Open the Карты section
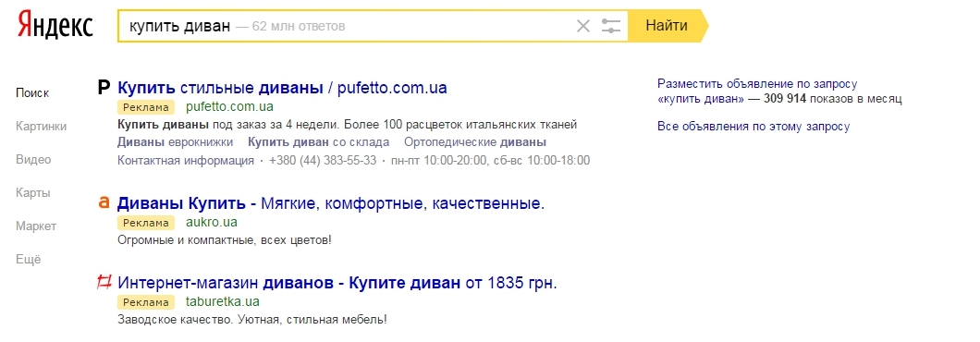The width and height of the screenshot is (980, 342). click(x=33, y=192)
